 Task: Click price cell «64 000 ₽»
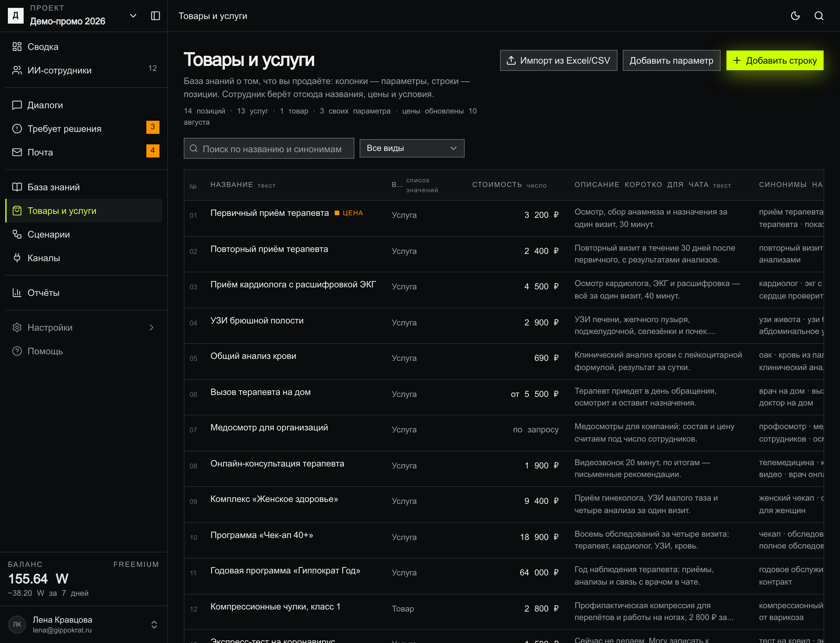point(539,572)
